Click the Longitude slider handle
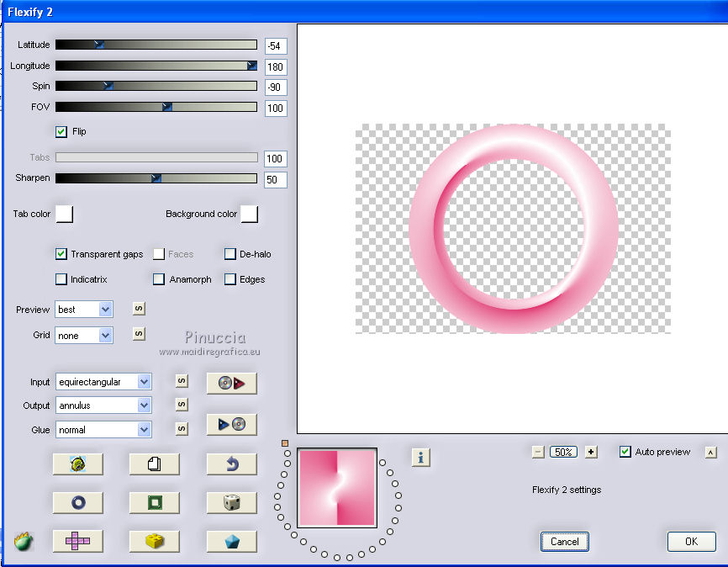The width and height of the screenshot is (728, 567). coord(251,66)
